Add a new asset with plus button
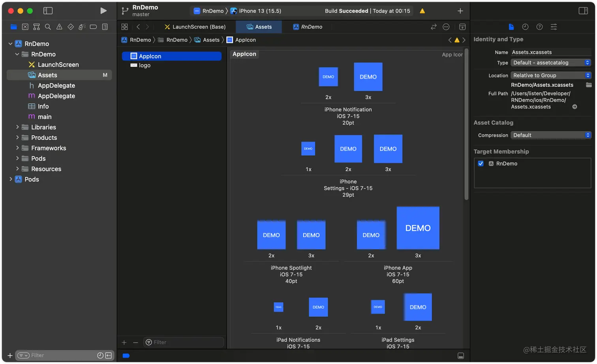The image size is (597, 364). (x=124, y=342)
